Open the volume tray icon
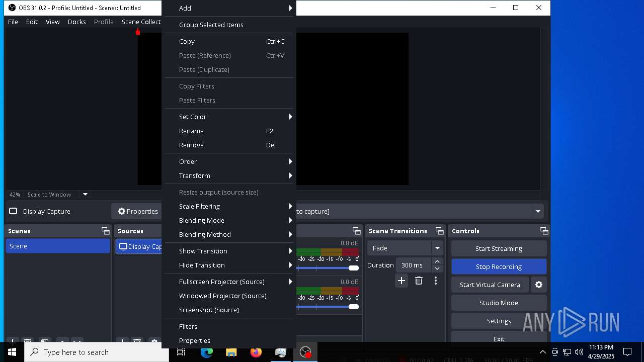644x362 pixels. (579, 352)
